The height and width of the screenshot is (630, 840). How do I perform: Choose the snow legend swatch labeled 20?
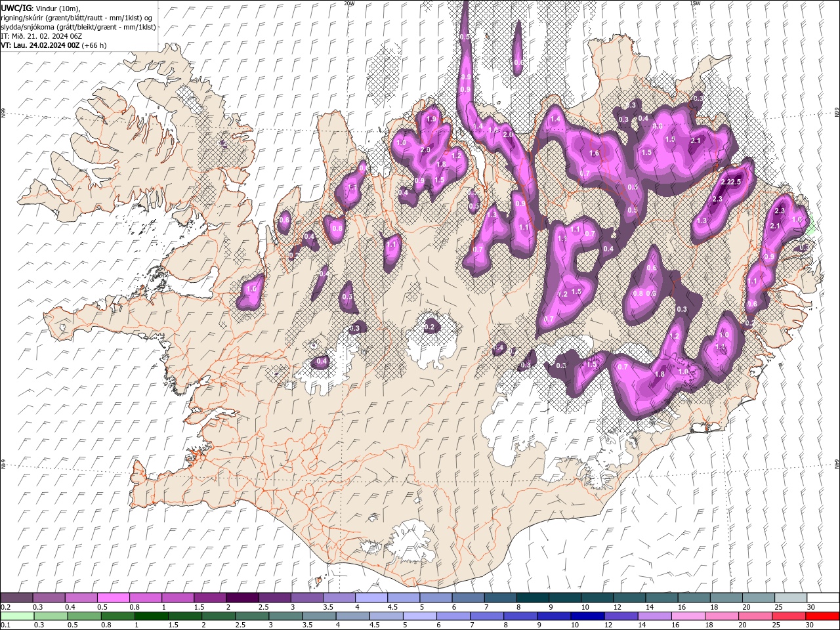point(757,598)
